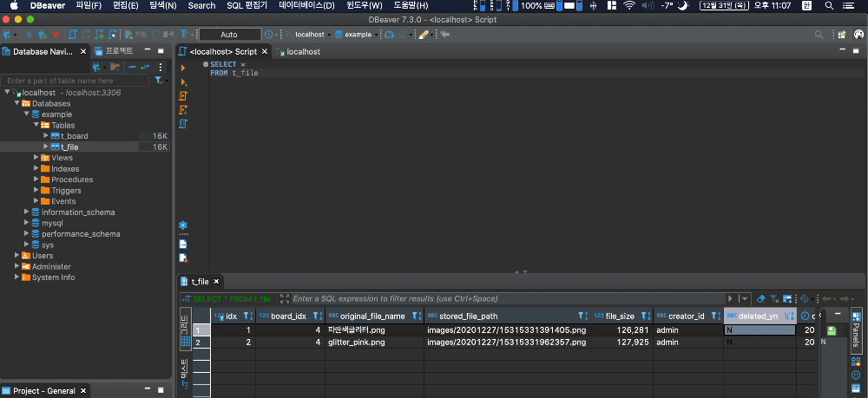Switch to text (텍스트) view mode
Image resolution: width=868 pixels, height=398 pixels.
click(186, 373)
